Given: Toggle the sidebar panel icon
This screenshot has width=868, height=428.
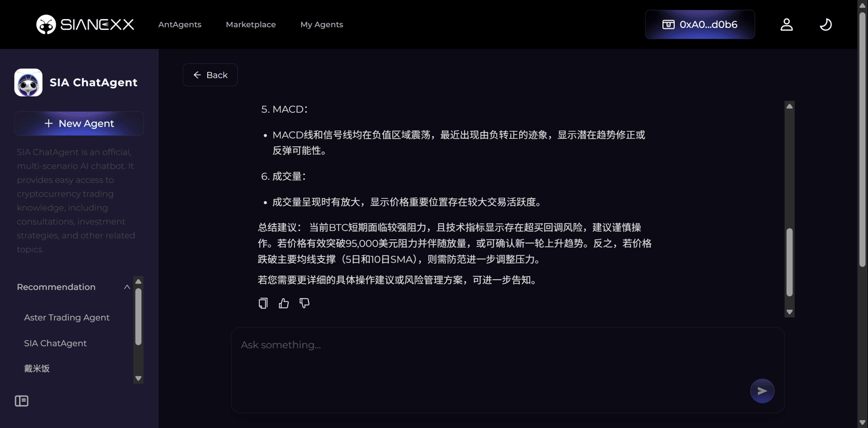Looking at the screenshot, I should (x=22, y=401).
